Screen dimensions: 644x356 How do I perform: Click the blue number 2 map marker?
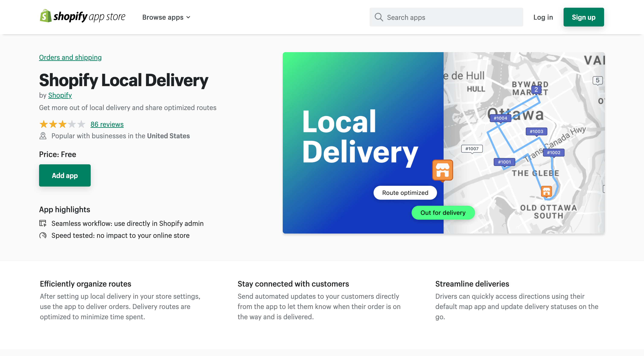click(x=536, y=90)
